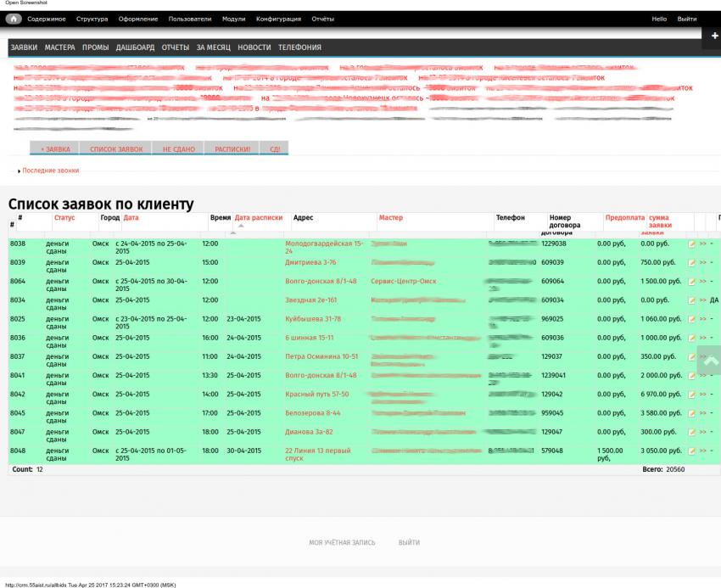Click the >> arrows in row 8039

click(x=702, y=262)
